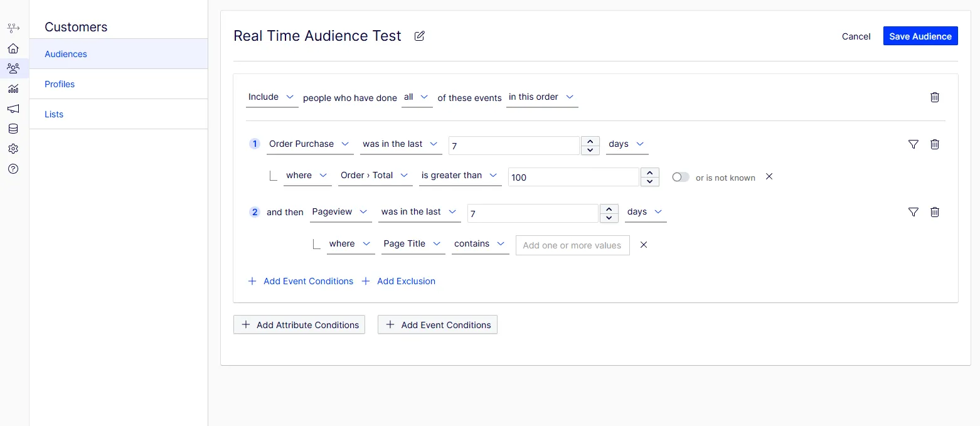Open Settings gear icon in sidebar

tap(13, 149)
